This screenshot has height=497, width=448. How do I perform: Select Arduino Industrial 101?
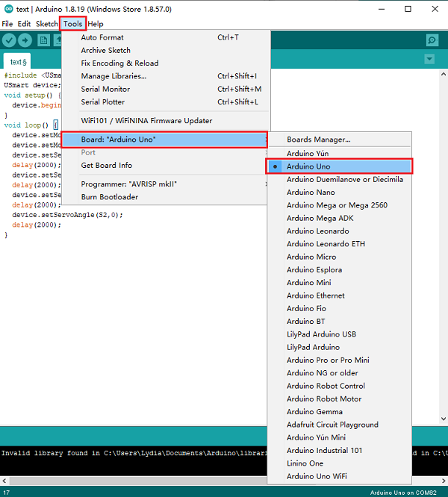click(x=339, y=451)
